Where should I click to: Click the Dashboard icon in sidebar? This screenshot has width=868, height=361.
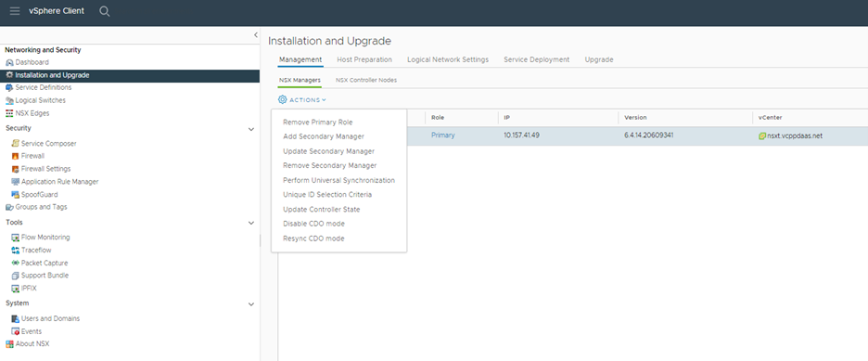point(9,62)
